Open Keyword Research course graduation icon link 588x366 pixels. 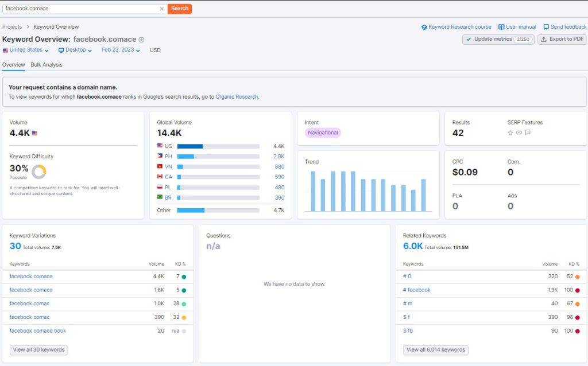coord(424,27)
